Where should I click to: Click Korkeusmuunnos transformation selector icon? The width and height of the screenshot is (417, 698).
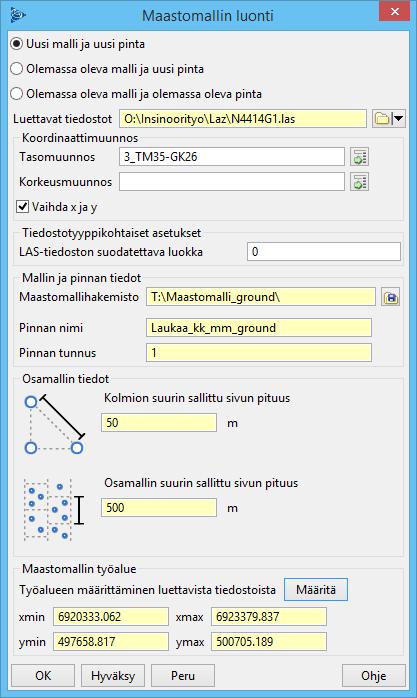[x=359, y=182]
